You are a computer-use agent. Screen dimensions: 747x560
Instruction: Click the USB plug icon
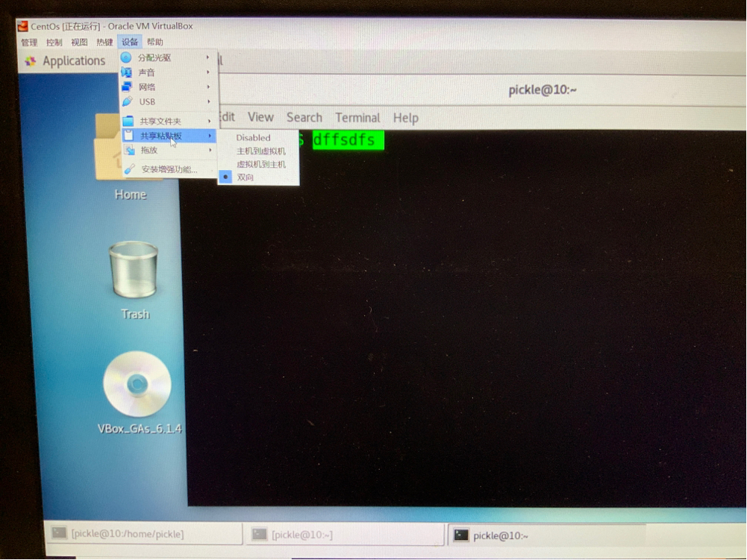click(x=127, y=101)
